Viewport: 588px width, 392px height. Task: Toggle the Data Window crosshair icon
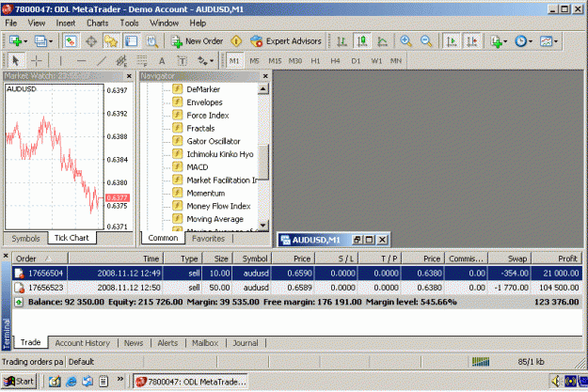(x=91, y=41)
